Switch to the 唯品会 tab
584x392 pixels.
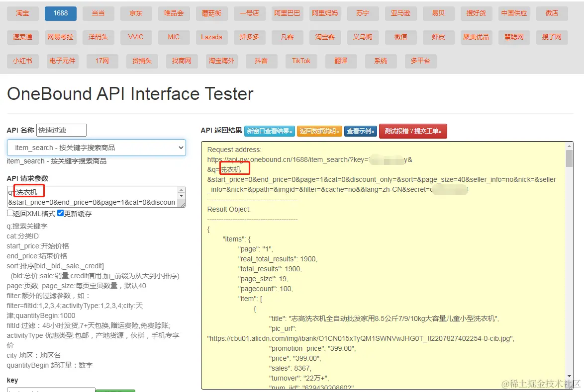point(174,13)
